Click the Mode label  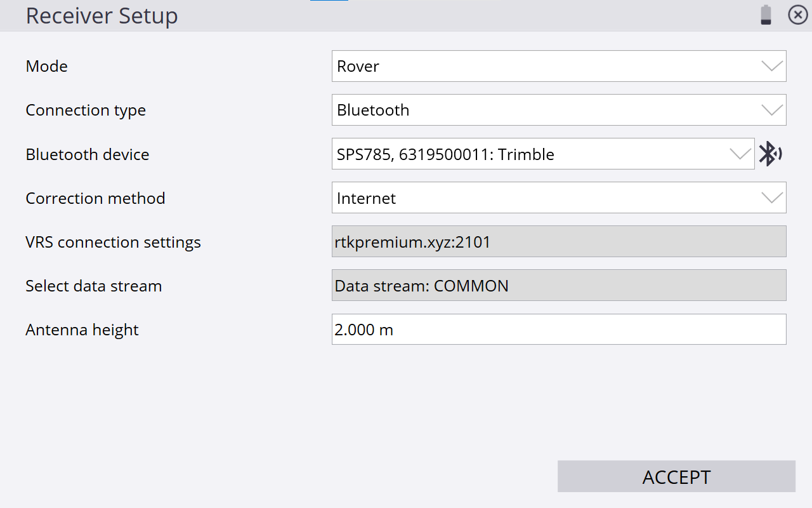[46, 66]
